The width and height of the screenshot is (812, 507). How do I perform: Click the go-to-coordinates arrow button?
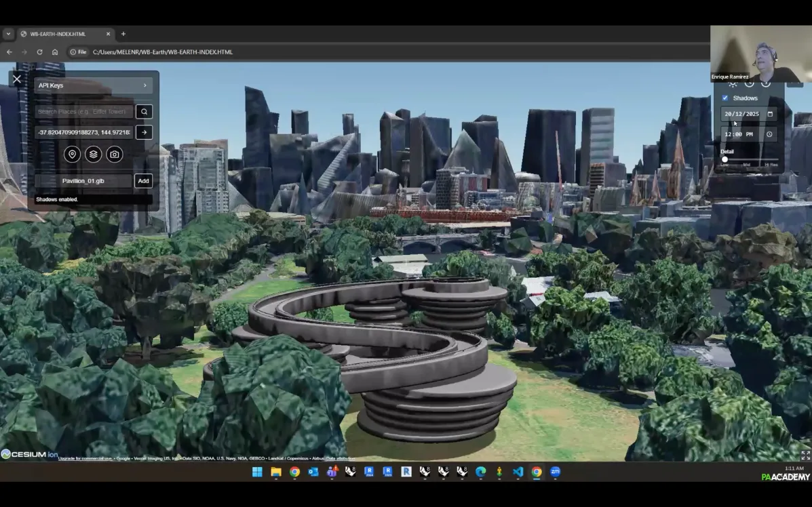click(x=144, y=132)
